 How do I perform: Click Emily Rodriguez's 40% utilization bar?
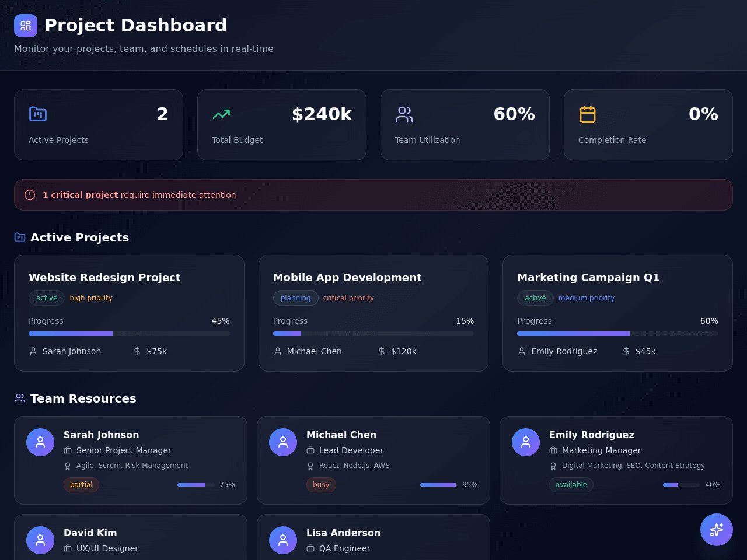[682, 485]
